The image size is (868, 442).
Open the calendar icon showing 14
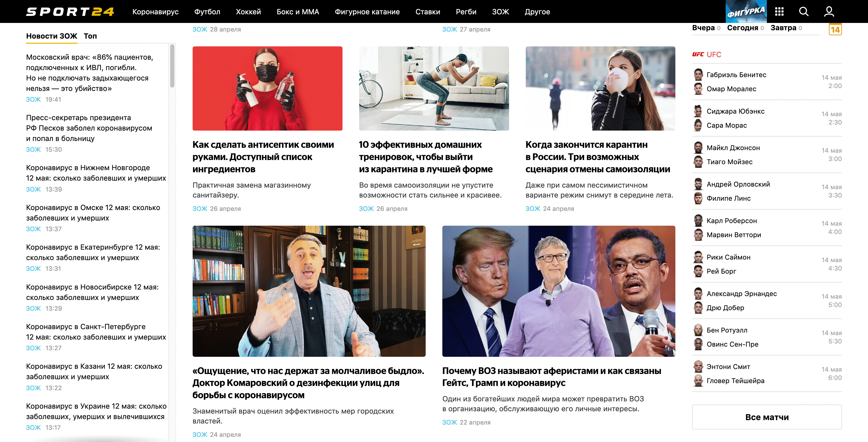pos(835,29)
